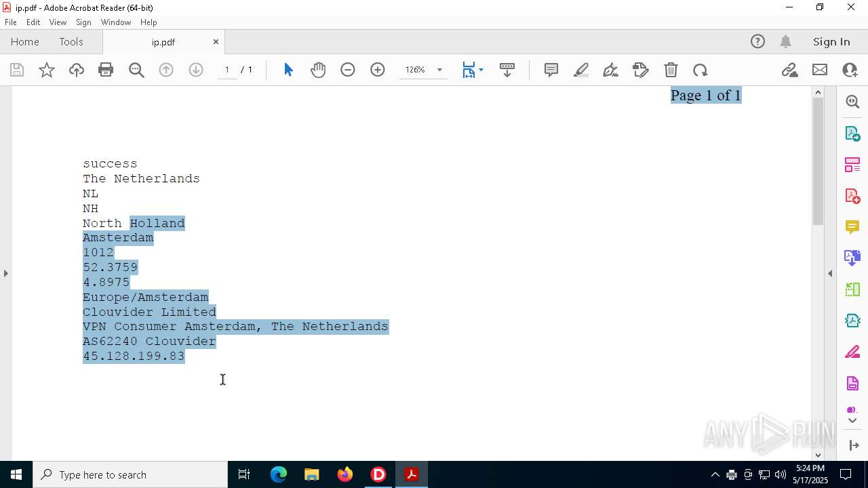Open Organize Pages tool in right pane

point(852,165)
